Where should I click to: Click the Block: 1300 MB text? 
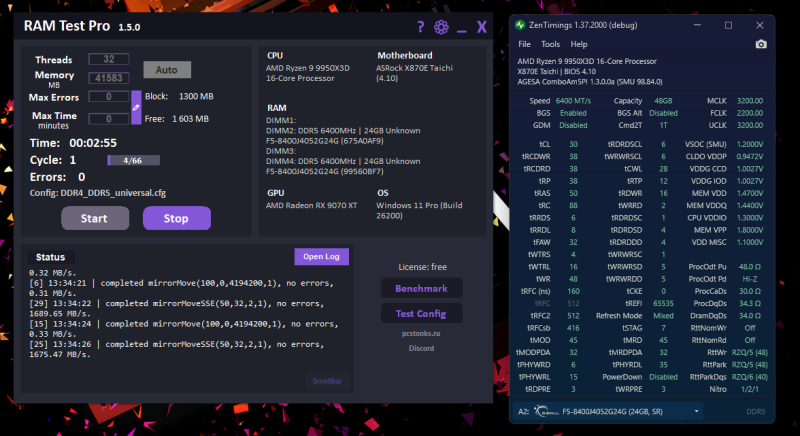(x=179, y=96)
